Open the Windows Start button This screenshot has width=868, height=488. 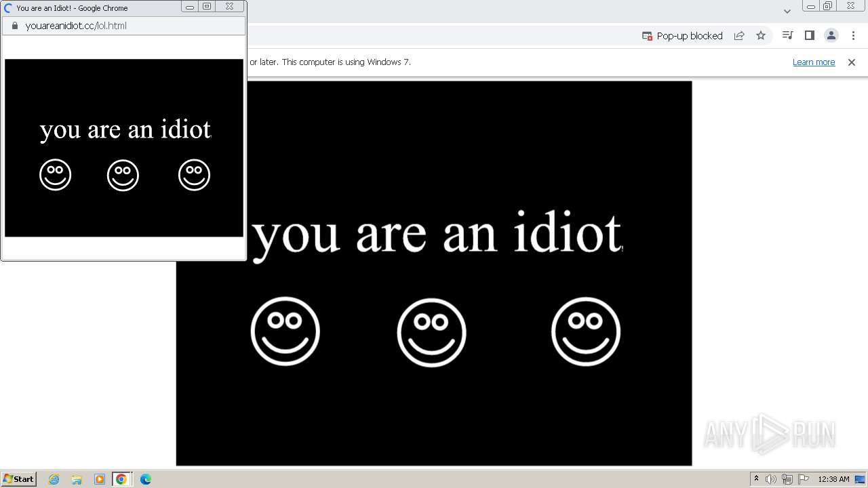[19, 479]
